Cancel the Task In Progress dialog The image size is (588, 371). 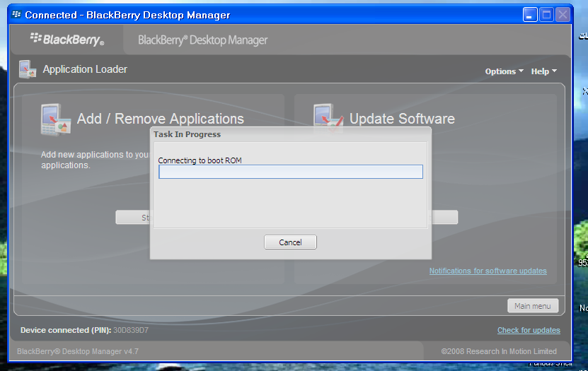coord(290,242)
